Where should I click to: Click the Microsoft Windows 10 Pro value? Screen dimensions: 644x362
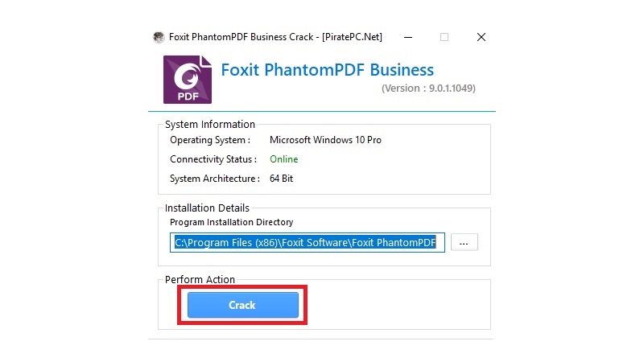click(325, 140)
